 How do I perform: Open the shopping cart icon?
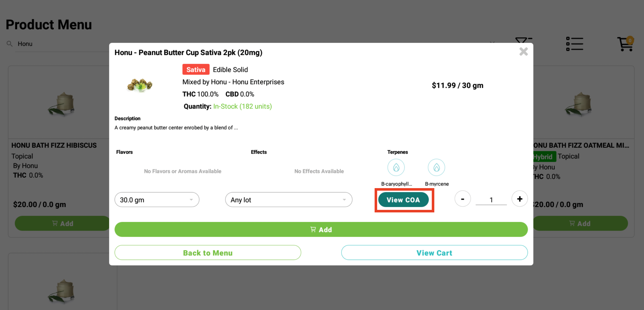tap(626, 44)
